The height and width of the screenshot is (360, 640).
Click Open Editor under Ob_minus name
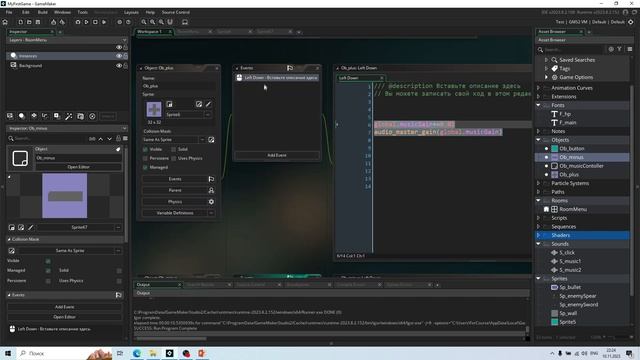[x=78, y=167]
